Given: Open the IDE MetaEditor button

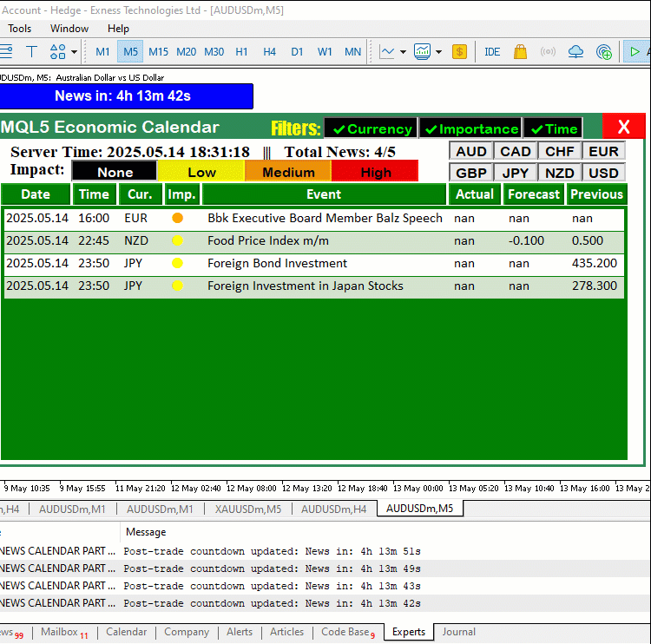Looking at the screenshot, I should click(492, 52).
